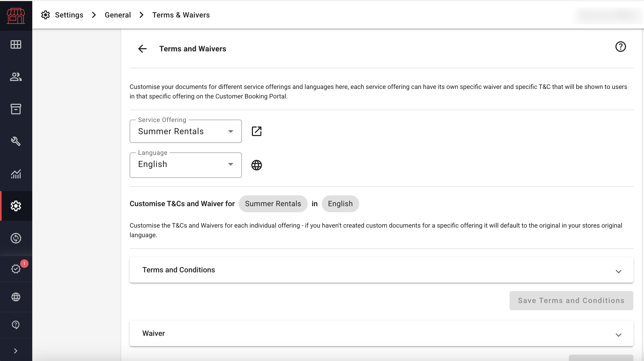Expand the sidebar with bottom chevron
The image size is (644, 361).
[x=16, y=351]
